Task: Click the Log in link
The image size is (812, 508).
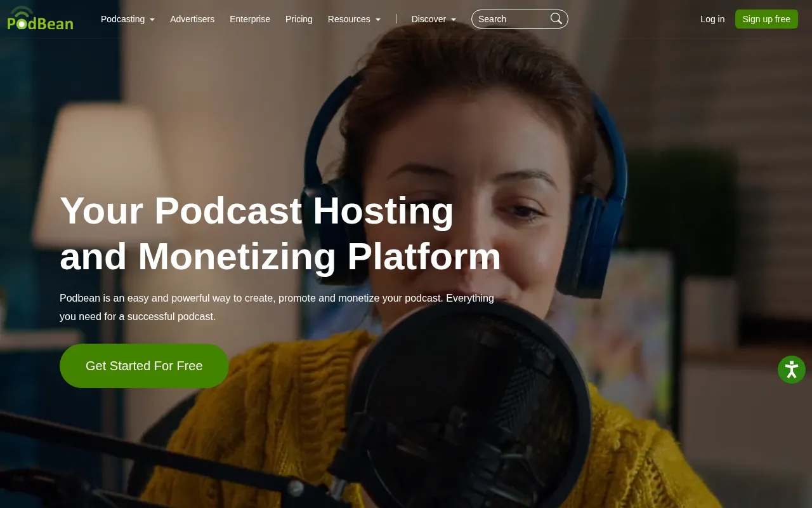Action: [712, 19]
